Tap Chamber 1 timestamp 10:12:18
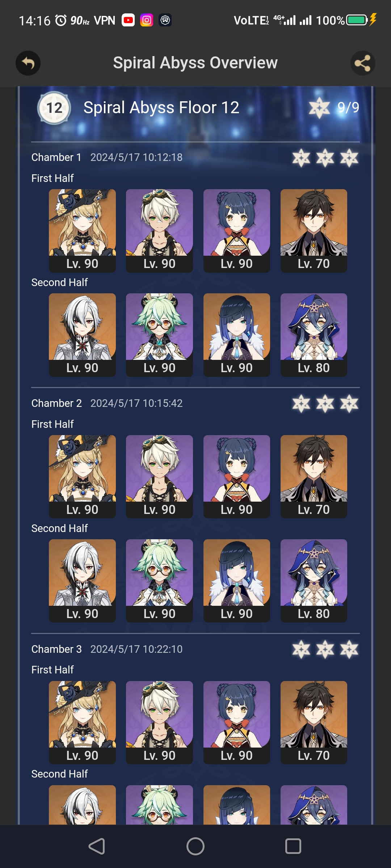 click(x=136, y=157)
